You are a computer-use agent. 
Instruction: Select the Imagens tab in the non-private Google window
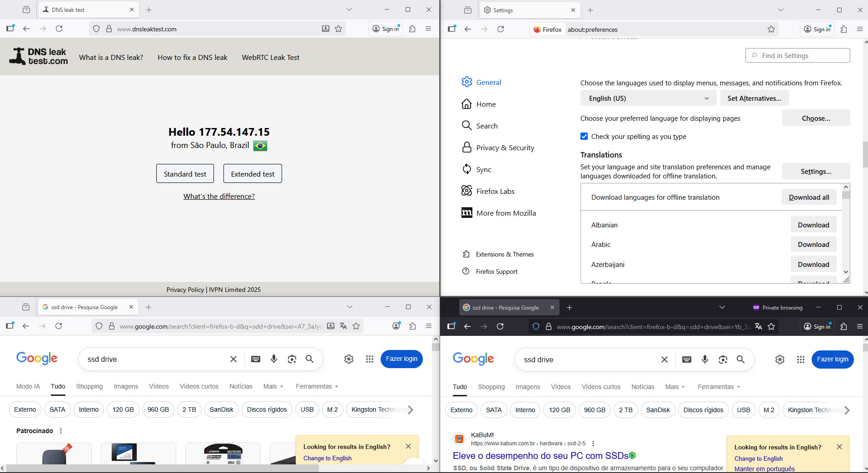[126, 386]
